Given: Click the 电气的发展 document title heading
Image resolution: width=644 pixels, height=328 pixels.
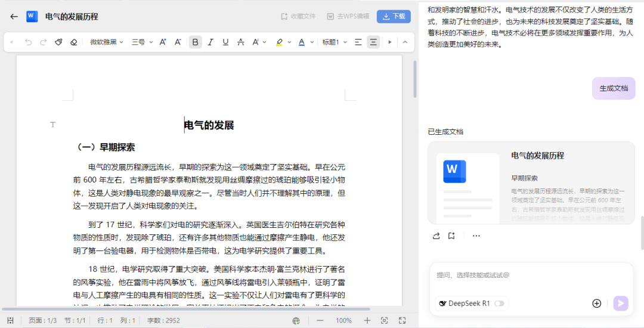Looking at the screenshot, I should (209, 125).
